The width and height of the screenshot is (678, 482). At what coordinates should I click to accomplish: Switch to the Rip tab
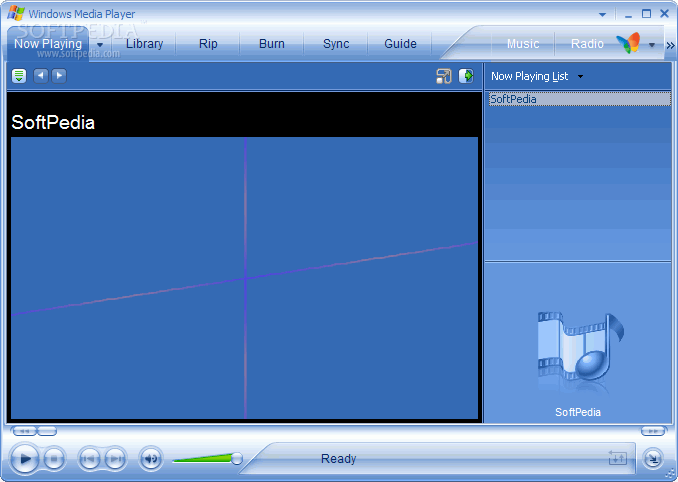click(x=208, y=44)
